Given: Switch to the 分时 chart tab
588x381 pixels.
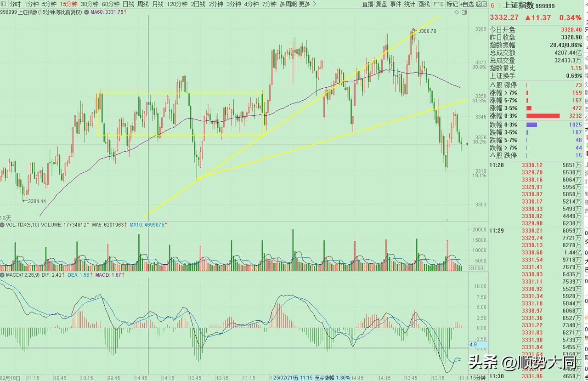Looking at the screenshot, I should tap(15, 4).
